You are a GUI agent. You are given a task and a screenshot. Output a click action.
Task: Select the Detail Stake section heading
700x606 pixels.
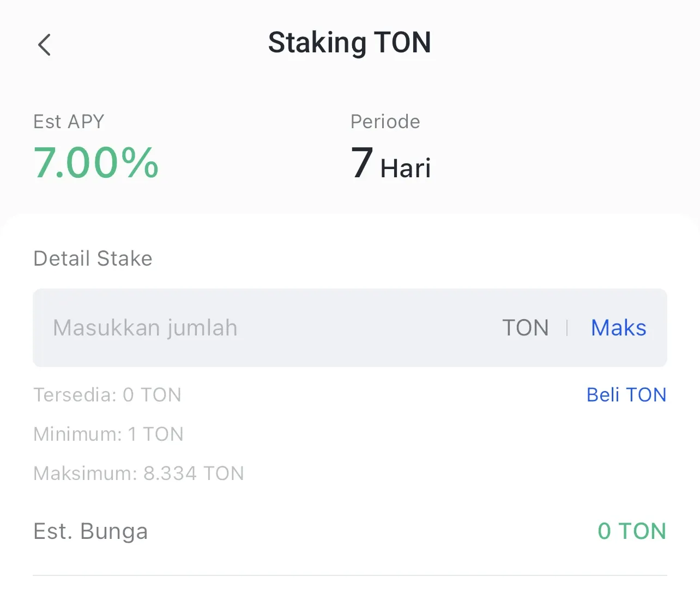(x=93, y=258)
